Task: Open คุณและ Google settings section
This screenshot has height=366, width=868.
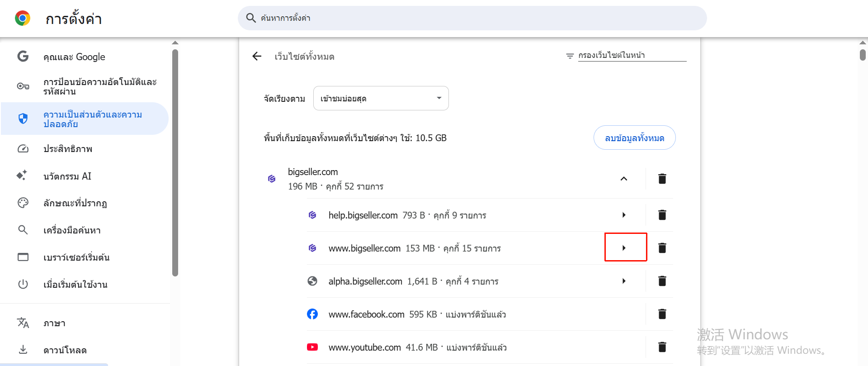Action: tap(74, 57)
